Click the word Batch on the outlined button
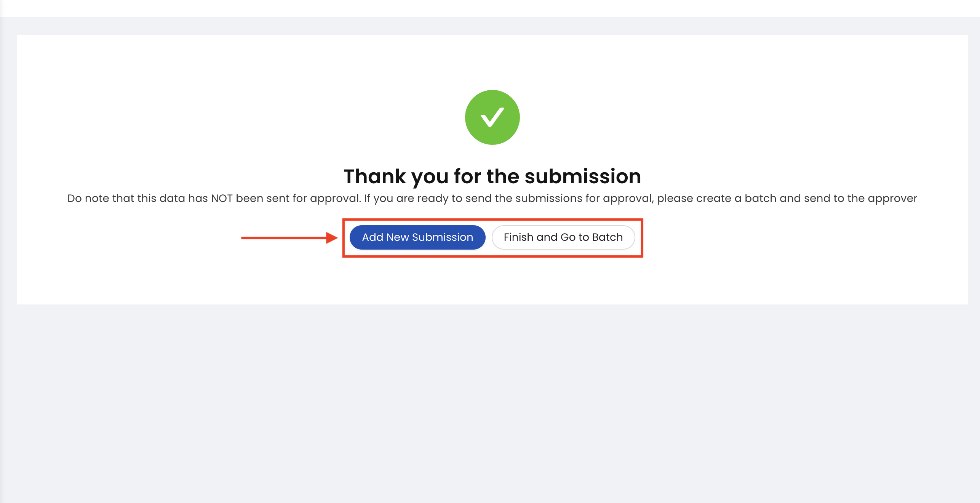 click(x=608, y=237)
